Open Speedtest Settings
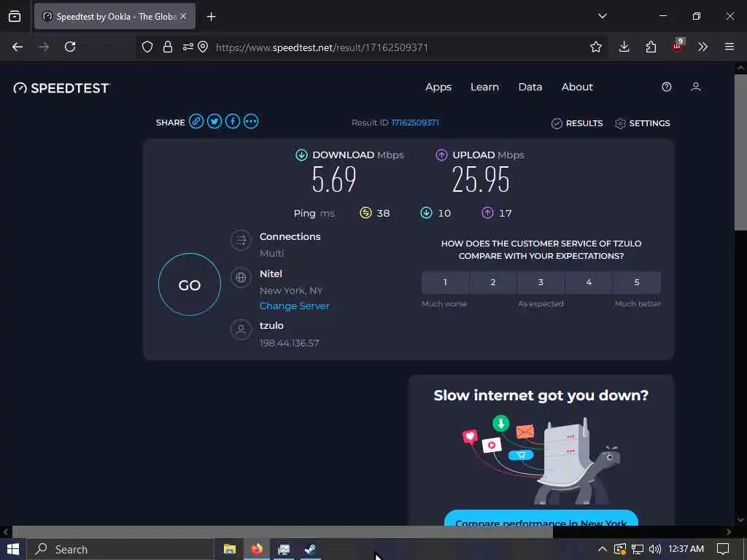Image resolution: width=747 pixels, height=560 pixels. click(x=642, y=123)
